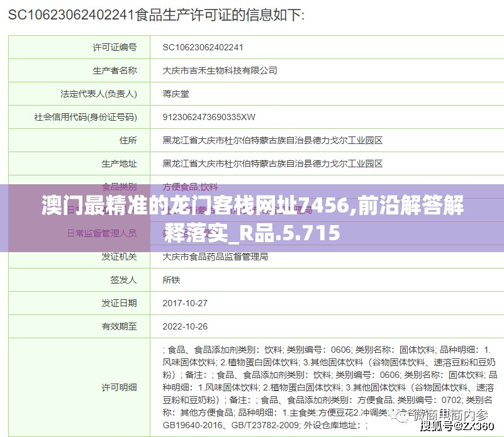The width and height of the screenshot is (504, 437).
Task: Select the signer name 所铁
Action: tap(171, 280)
